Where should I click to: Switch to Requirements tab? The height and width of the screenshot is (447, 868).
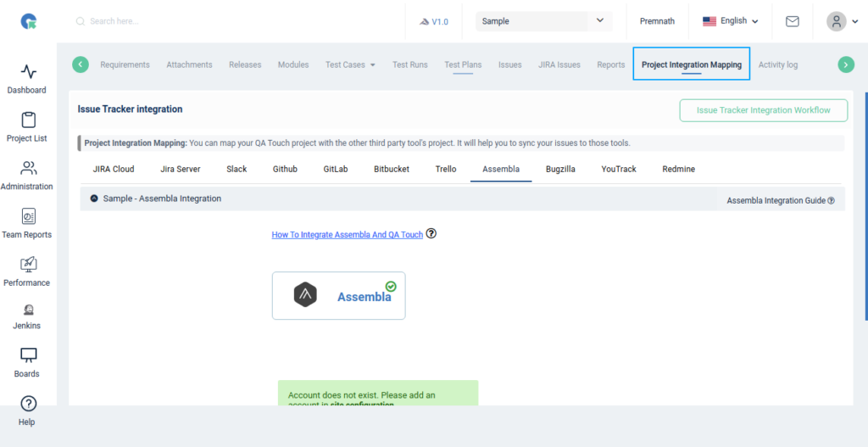[x=125, y=64]
